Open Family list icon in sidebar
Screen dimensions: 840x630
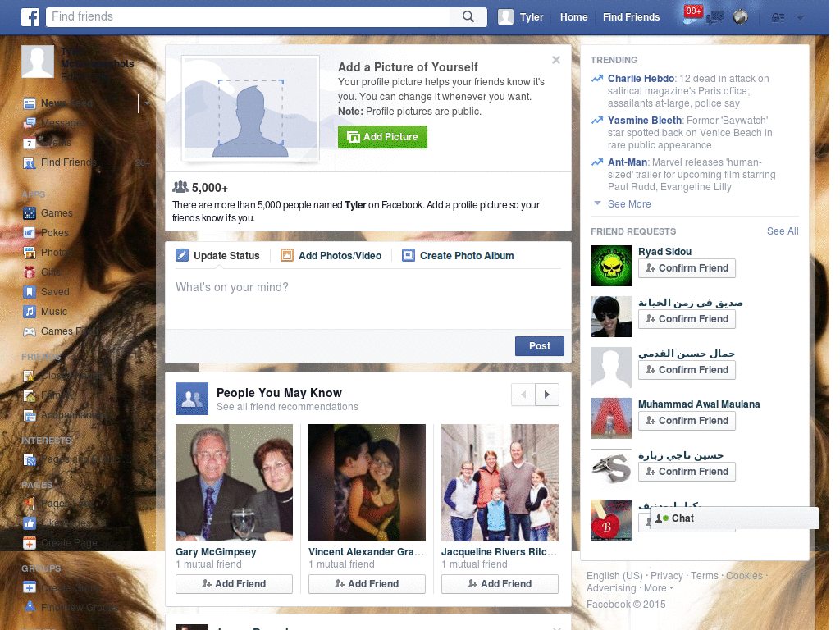coord(30,396)
